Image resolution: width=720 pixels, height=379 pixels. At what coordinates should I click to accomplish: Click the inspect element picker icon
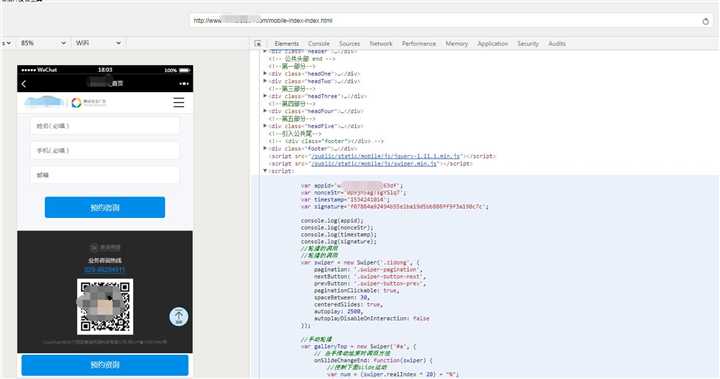258,43
